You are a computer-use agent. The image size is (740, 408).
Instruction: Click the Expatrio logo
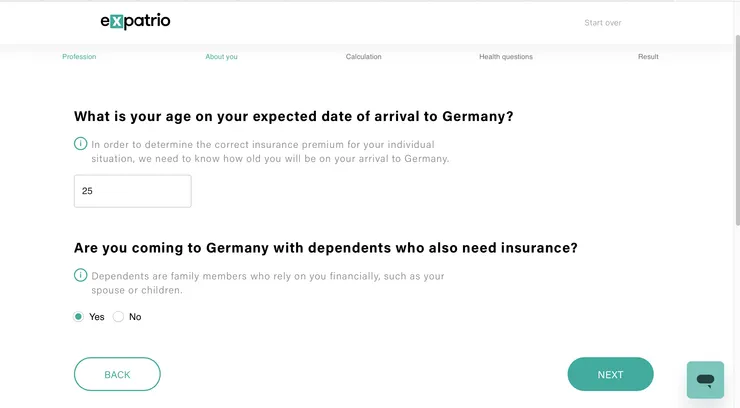pos(135,21)
